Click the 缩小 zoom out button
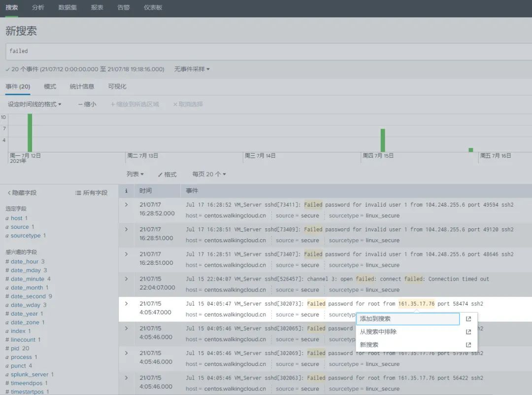The width and height of the screenshot is (532, 395). [x=87, y=104]
